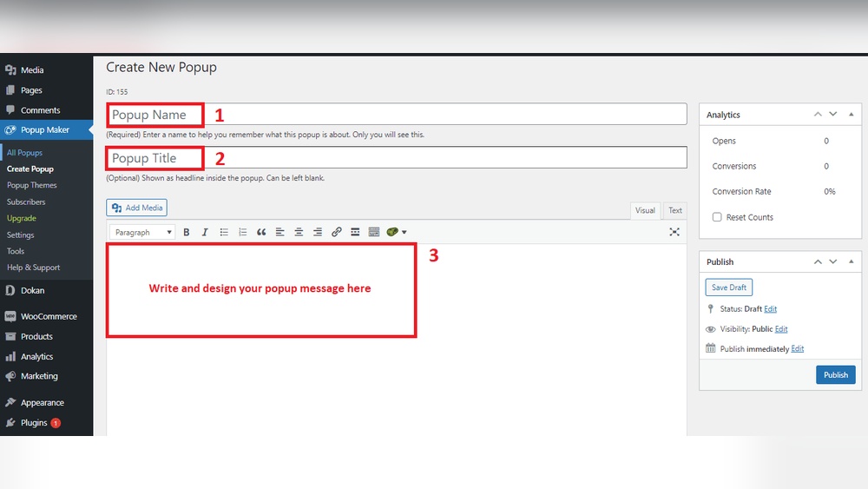
Task: Toggle the toolbar keyboard icon
Action: tap(374, 232)
